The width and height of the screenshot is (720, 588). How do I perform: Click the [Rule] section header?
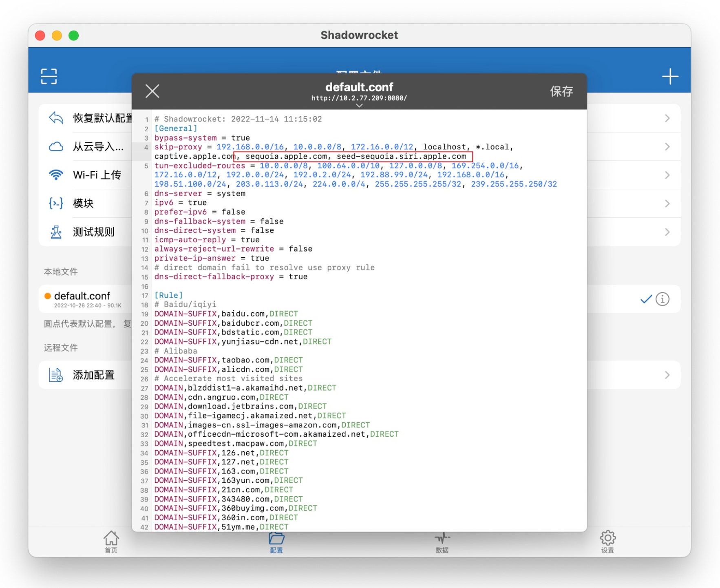pyautogui.click(x=168, y=295)
